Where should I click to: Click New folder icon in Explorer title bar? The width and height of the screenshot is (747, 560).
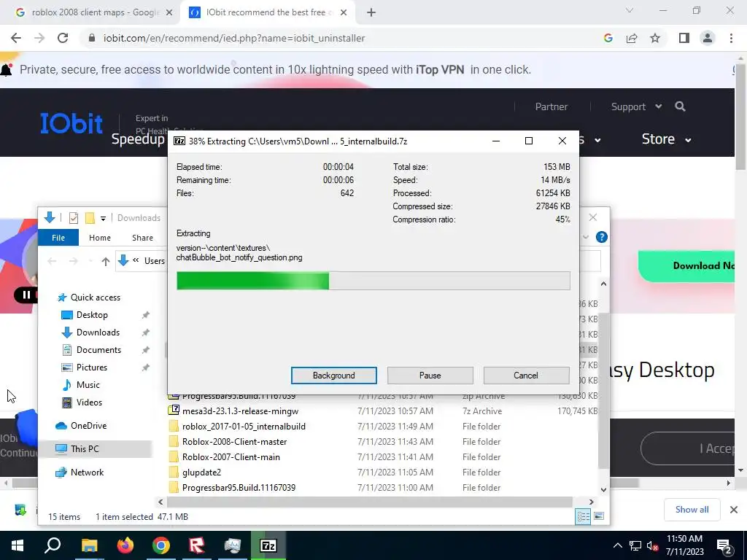click(90, 218)
